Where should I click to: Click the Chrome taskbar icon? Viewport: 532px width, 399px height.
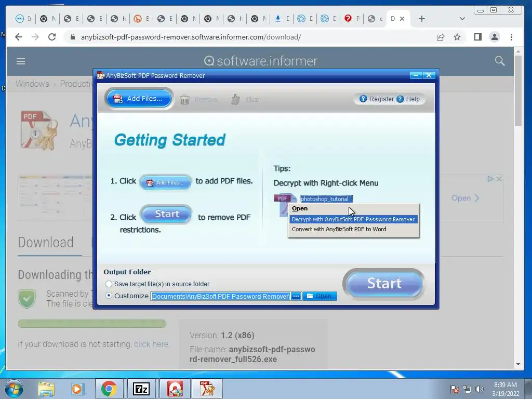tap(109, 389)
